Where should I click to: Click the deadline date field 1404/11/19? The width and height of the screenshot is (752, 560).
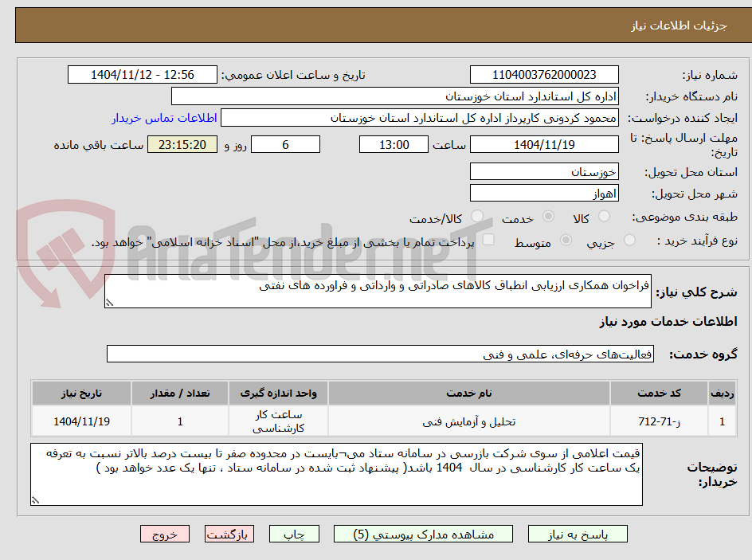click(x=544, y=144)
